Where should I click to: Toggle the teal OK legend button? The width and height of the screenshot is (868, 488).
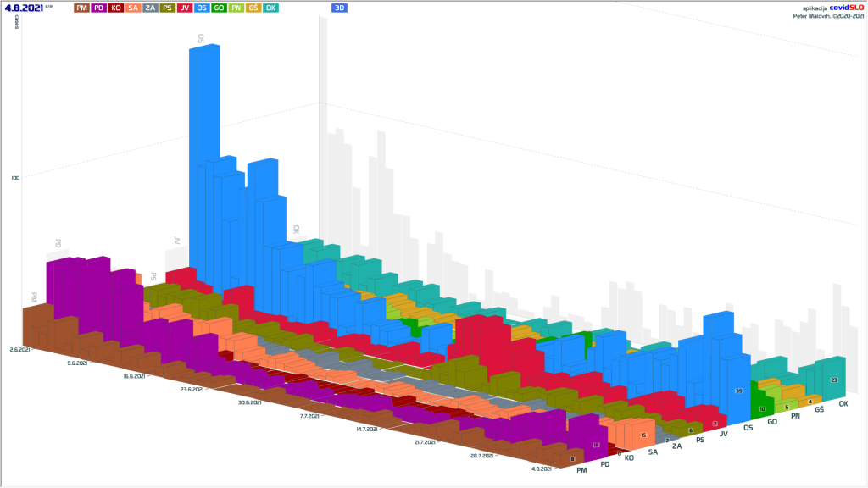[270, 8]
